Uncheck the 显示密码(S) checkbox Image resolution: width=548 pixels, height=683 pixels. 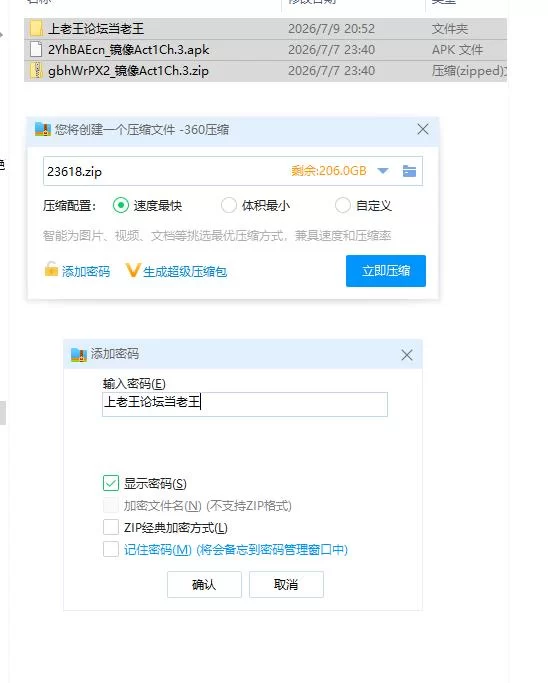[x=111, y=483]
